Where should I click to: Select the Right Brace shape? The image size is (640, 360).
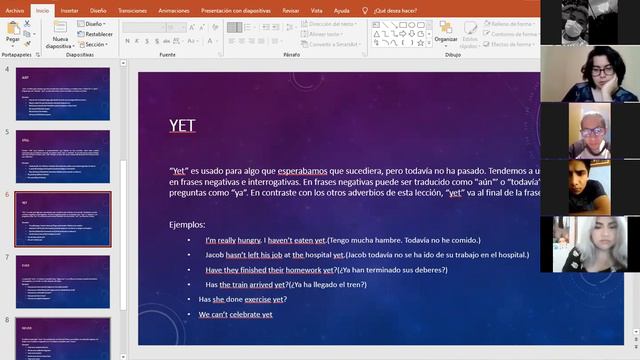pos(411,43)
